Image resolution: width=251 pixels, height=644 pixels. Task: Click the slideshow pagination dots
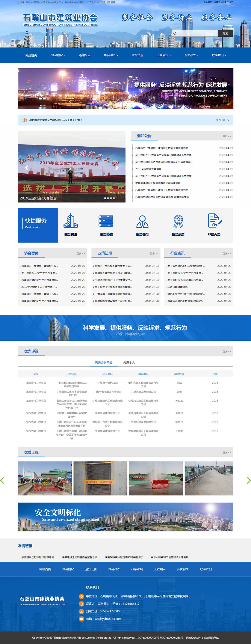click(109, 198)
